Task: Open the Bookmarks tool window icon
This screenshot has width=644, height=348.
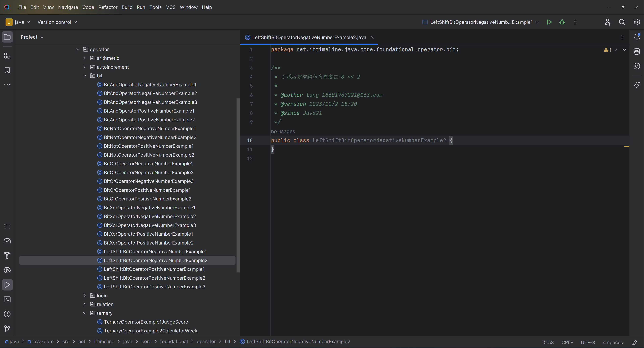Action: click(7, 70)
